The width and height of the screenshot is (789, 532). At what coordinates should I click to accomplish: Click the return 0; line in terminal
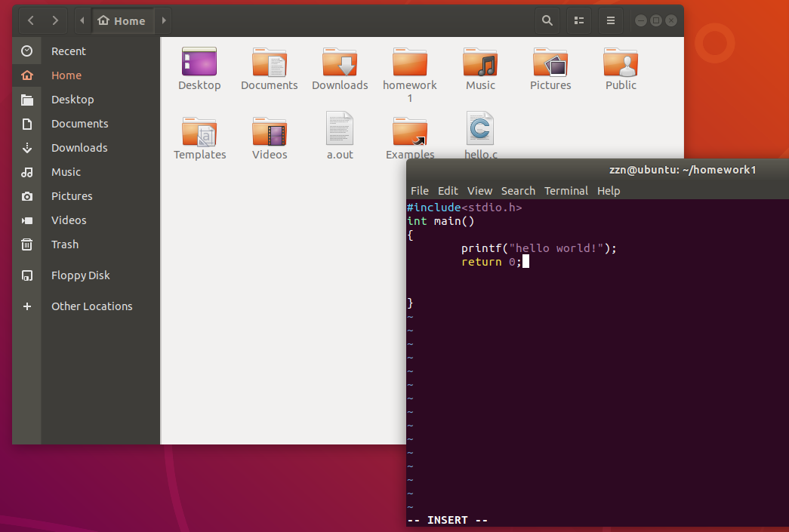(x=492, y=262)
